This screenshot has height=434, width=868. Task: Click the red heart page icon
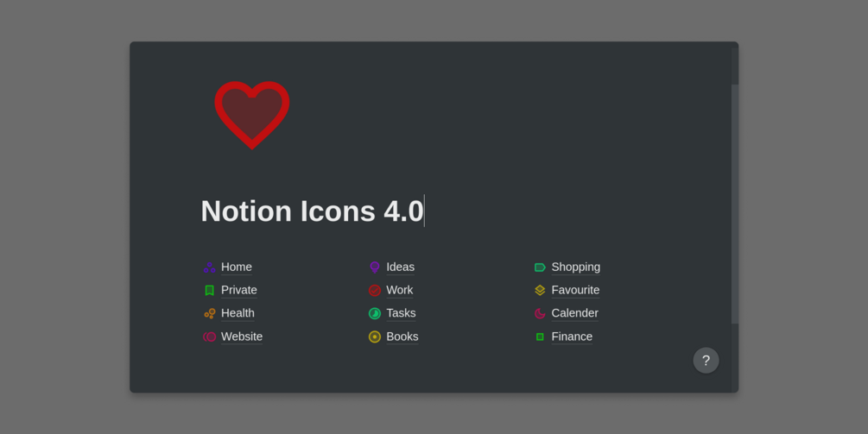[x=252, y=115]
